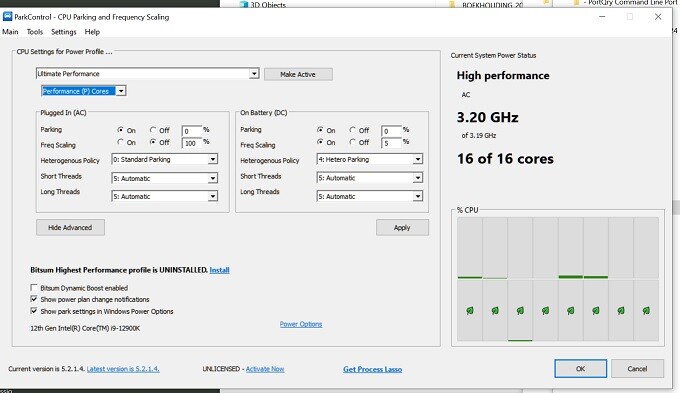Click the Hide Advanced button
Screen dimensions: 680x393
tap(70, 227)
